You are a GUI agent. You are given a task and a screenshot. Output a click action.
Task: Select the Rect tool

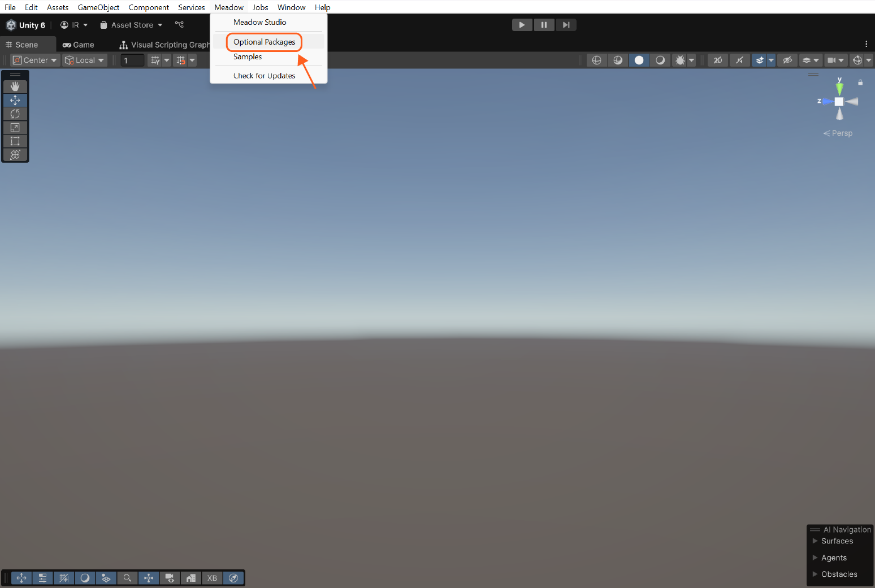pyautogui.click(x=15, y=141)
